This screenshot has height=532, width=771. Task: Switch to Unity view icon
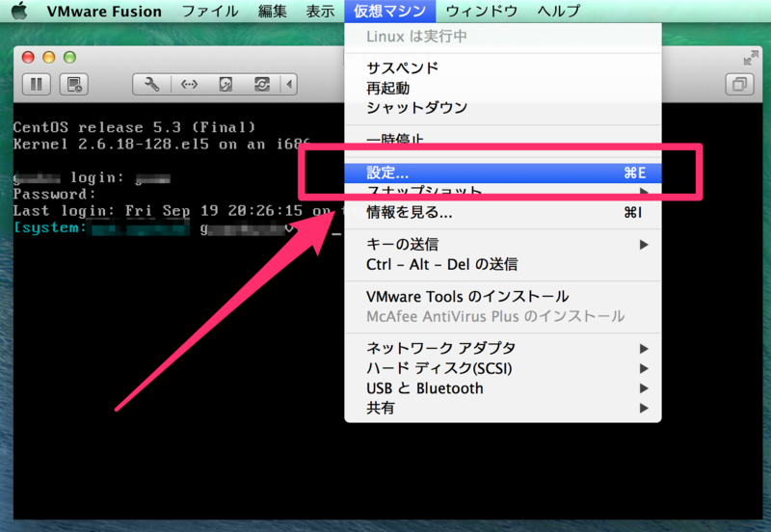pyautogui.click(x=739, y=84)
